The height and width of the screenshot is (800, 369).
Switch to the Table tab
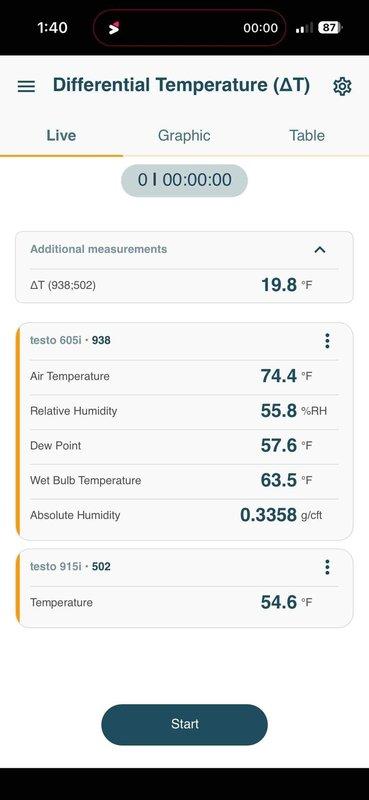point(307,135)
